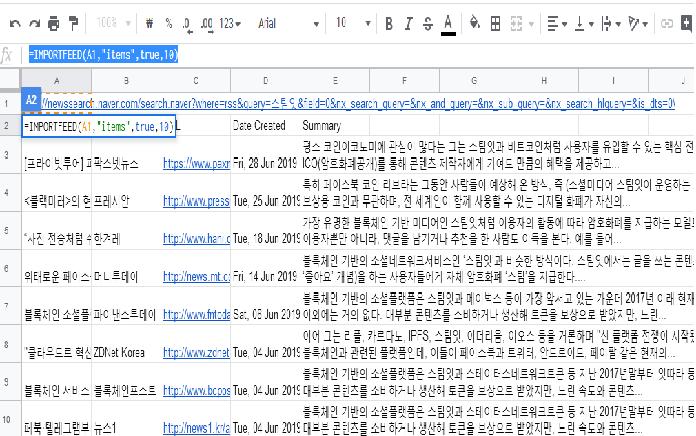This screenshot has height=436, width=696.
Task: Select column A header
Action: [x=56, y=80]
